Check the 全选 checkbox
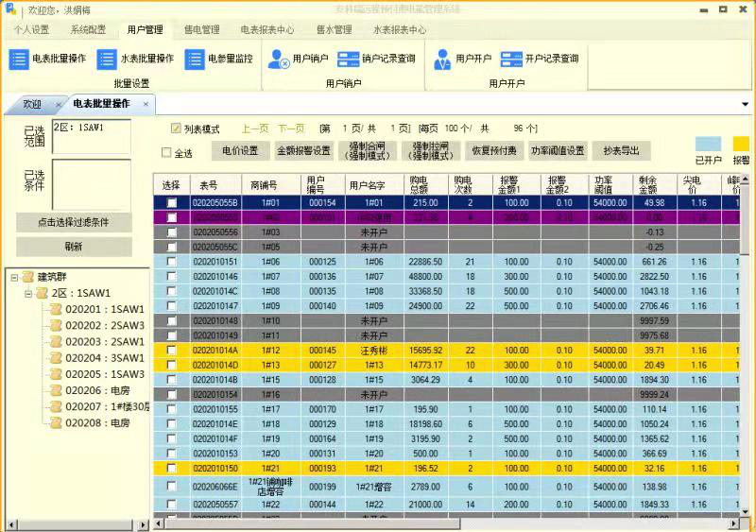This screenshot has height=532, width=756. [166, 153]
